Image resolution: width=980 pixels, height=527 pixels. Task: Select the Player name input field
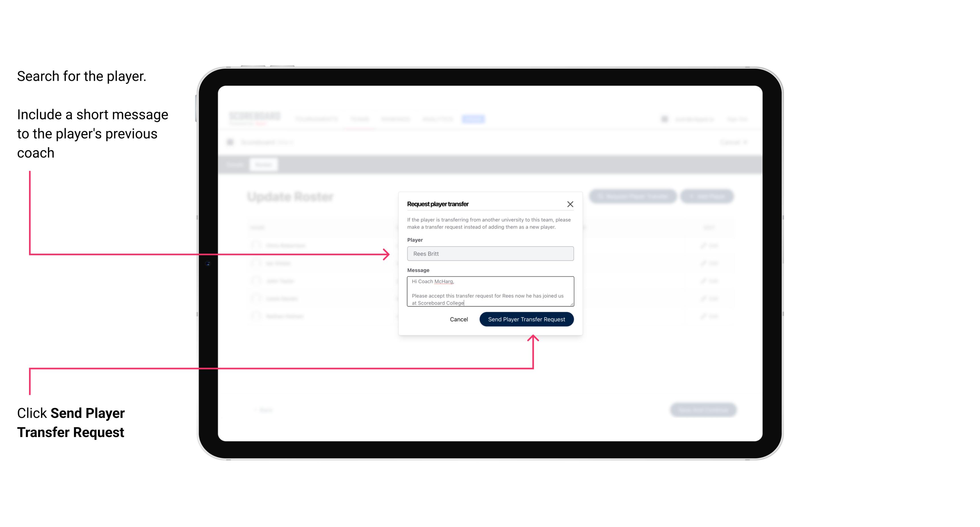click(x=489, y=254)
